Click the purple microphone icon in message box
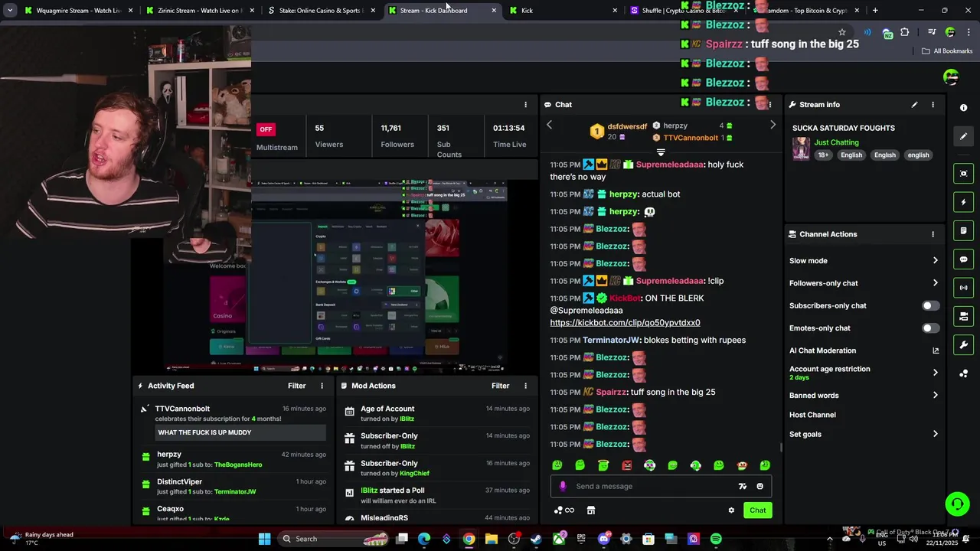 pyautogui.click(x=563, y=486)
